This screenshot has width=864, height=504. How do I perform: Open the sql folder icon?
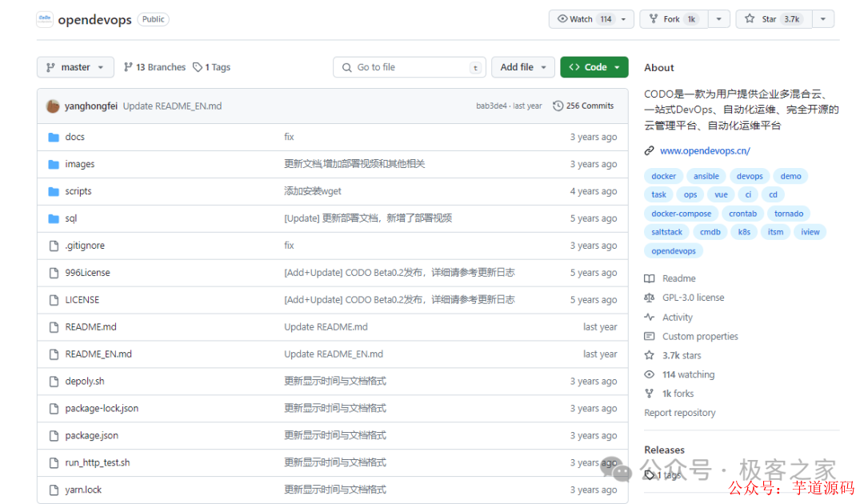click(54, 218)
